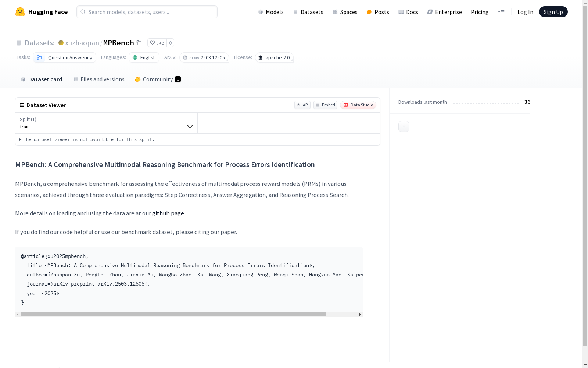Open the Pricing page
Viewport: 588px width, 368px height.
pyautogui.click(x=480, y=12)
